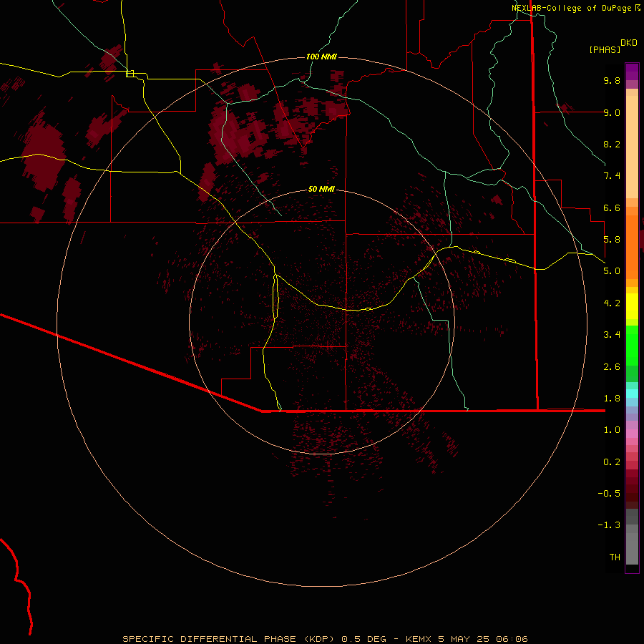Click the 8.2 scale value
644x644 pixels.
pos(612,144)
